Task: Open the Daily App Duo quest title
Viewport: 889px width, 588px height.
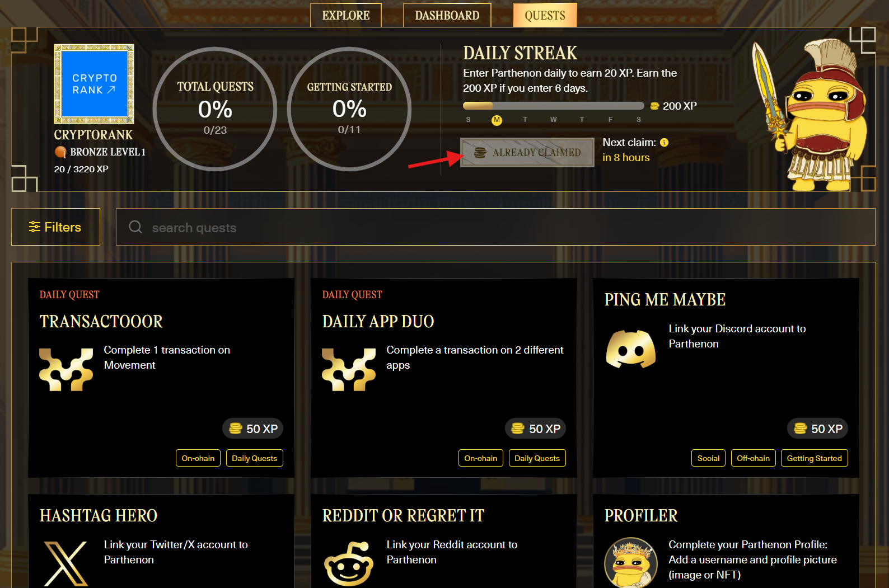Action: pyautogui.click(x=378, y=321)
